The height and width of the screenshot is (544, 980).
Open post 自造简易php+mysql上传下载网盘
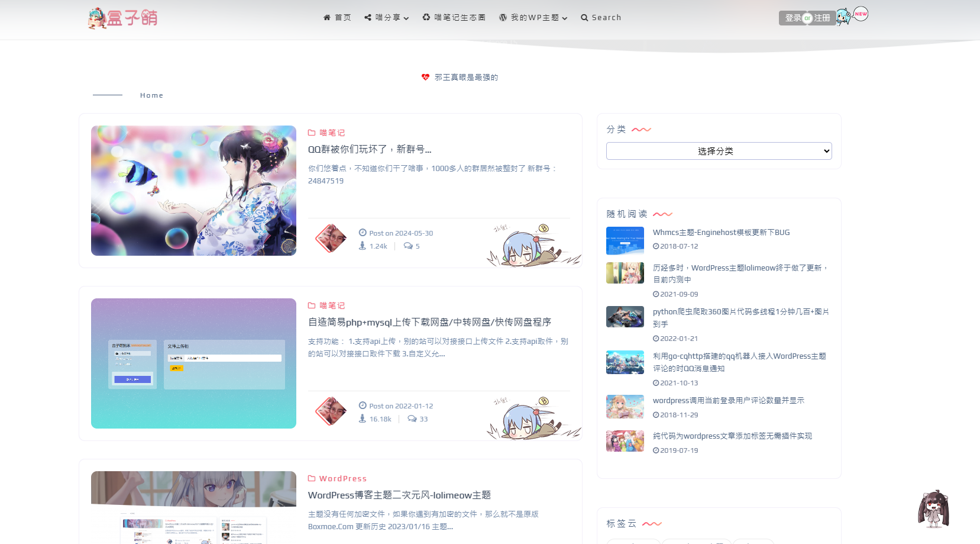[429, 322]
